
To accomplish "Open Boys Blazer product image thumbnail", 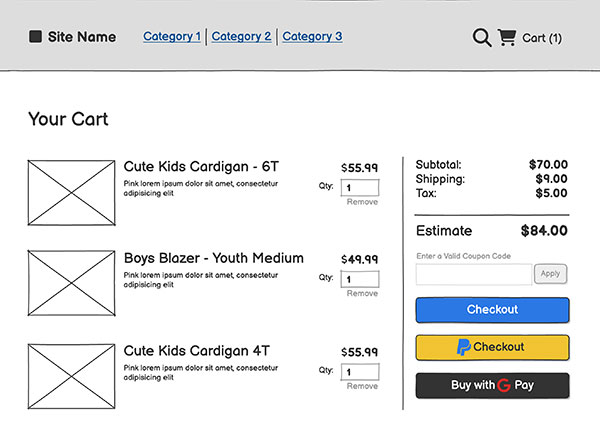I will pos(71,284).
